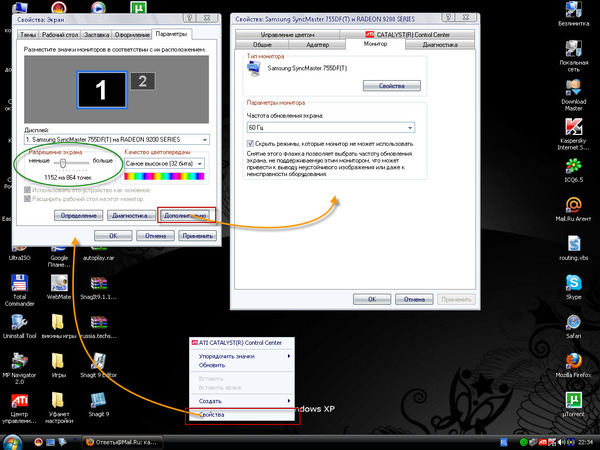This screenshot has height=450, width=600.
Task: Click the monitor Свойства button
Action: [392, 86]
